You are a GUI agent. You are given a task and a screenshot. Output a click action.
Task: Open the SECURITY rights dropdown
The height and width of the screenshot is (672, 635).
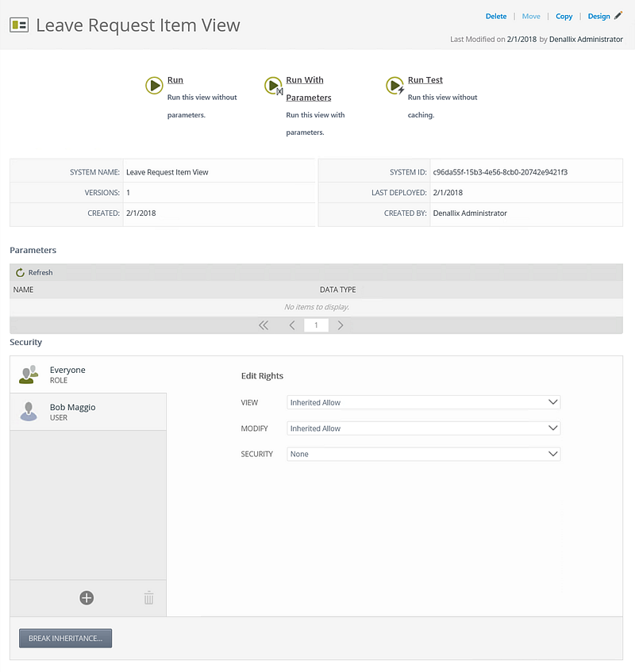[x=424, y=454]
